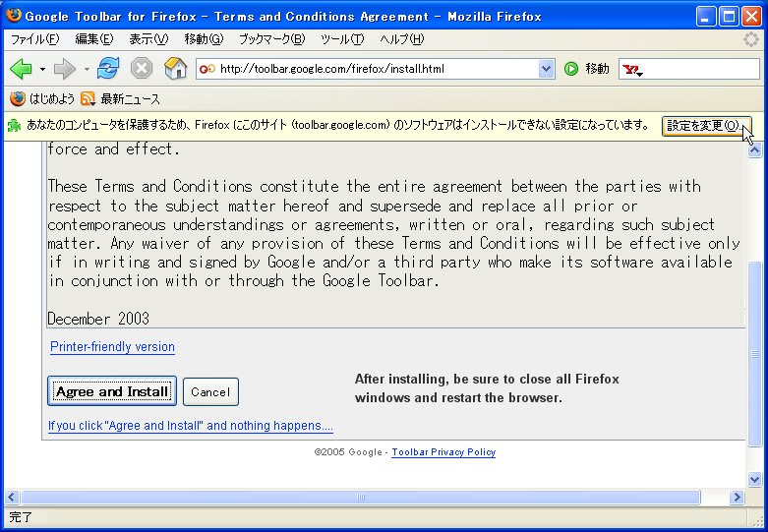The image size is (768, 532).
Task: Click the green Back arrow button
Action: coord(21,69)
